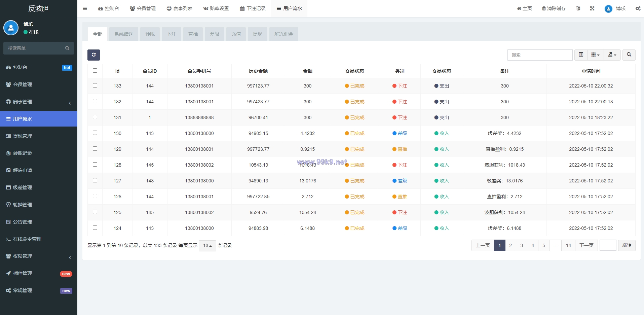644x315 pixels.
Task: Click the 跳转 jump button
Action: 627,245
